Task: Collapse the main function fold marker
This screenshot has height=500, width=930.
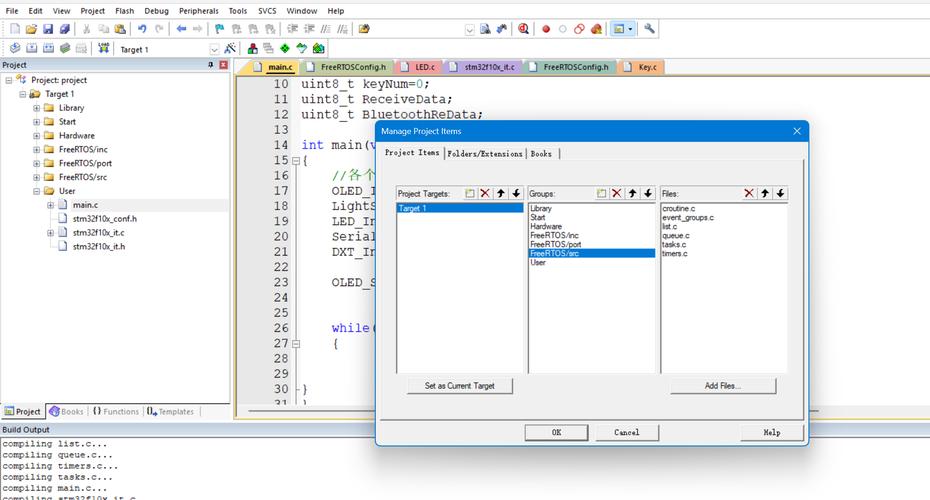Action: (x=296, y=160)
